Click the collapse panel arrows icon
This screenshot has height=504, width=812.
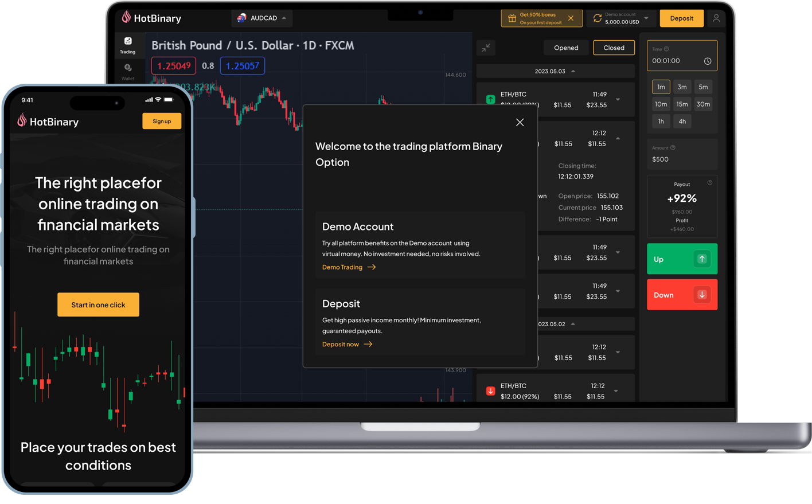[486, 48]
